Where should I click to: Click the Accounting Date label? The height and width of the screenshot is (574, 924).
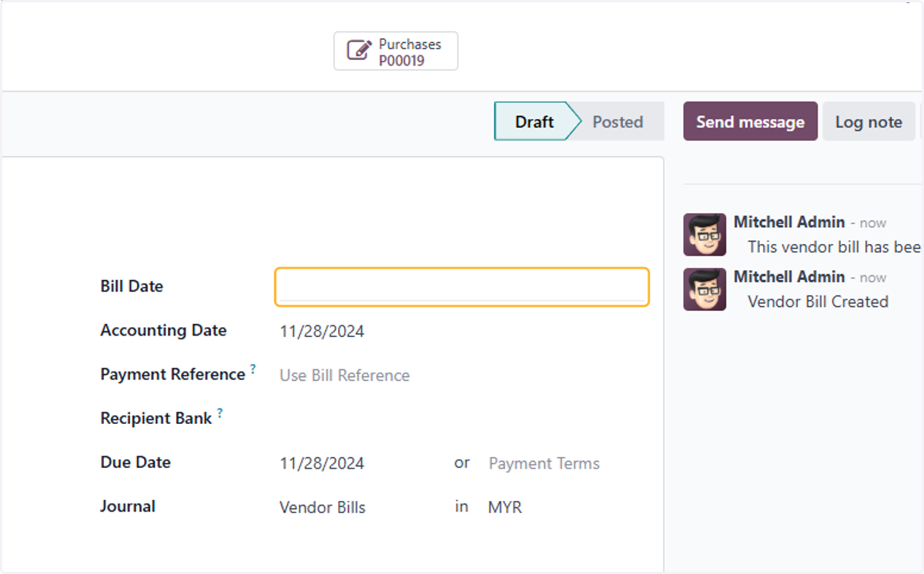click(x=163, y=330)
